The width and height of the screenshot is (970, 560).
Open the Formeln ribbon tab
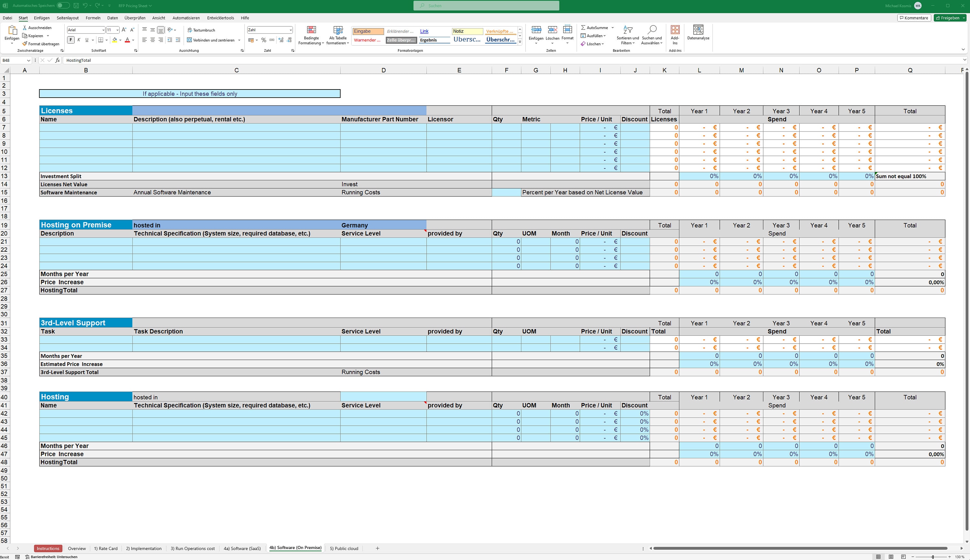93,18
